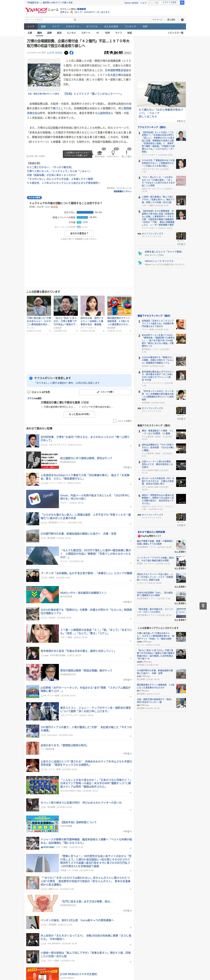Open settings via the gear icon
The height and width of the screenshot is (980, 210).
coord(182,20)
